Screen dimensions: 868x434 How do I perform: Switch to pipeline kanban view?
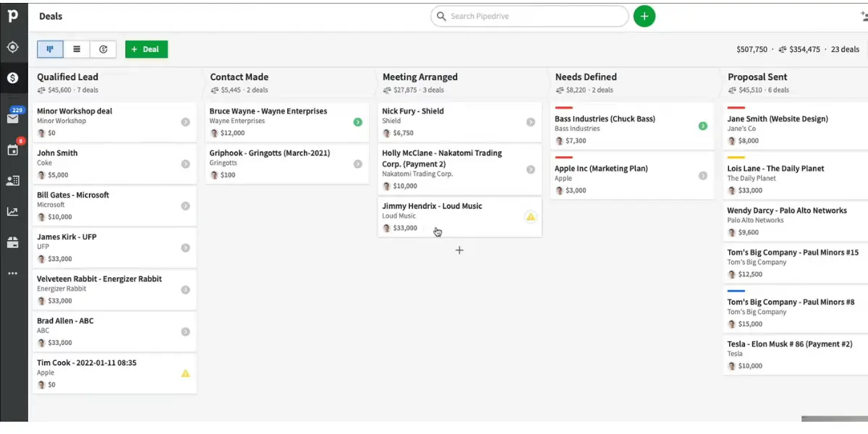point(51,49)
